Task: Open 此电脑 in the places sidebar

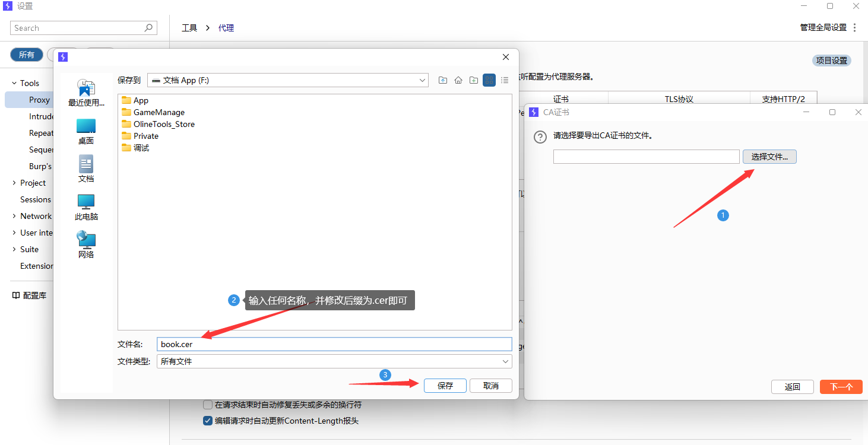Action: coord(86,207)
